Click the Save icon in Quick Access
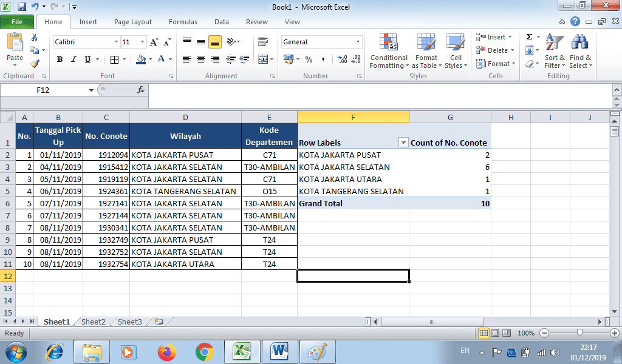The width and height of the screenshot is (622, 364). (x=22, y=7)
